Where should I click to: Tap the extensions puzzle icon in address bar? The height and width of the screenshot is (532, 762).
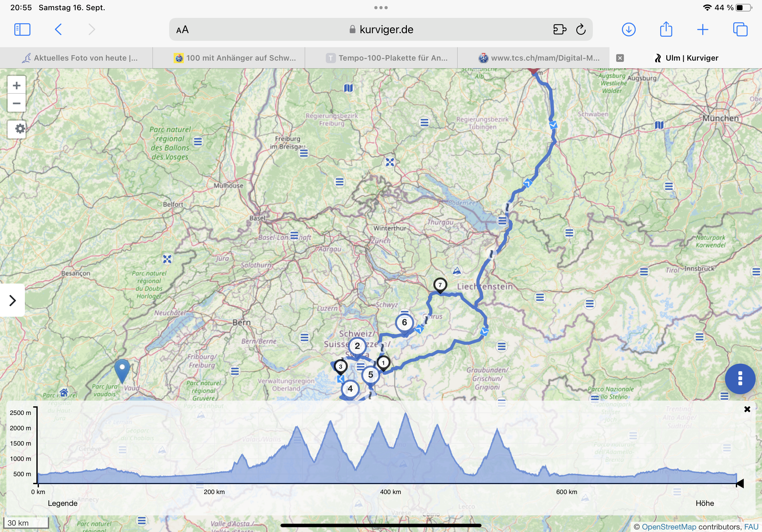pyautogui.click(x=560, y=30)
